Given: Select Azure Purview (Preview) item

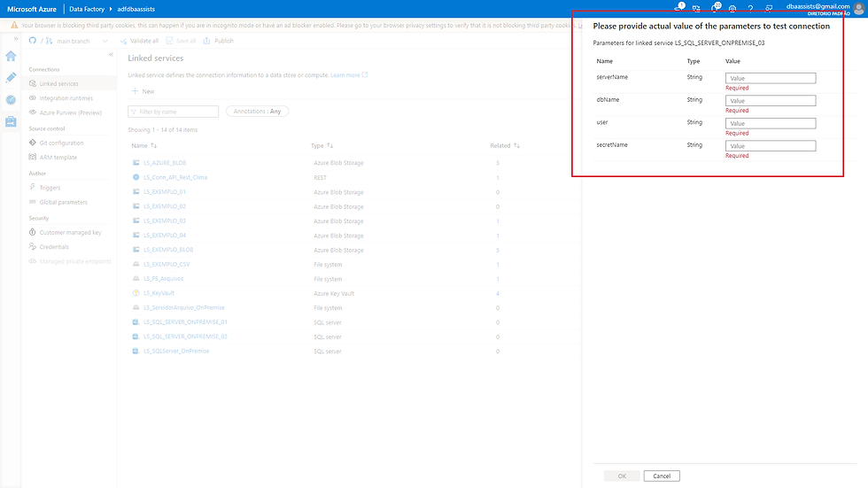Looking at the screenshot, I should point(70,112).
